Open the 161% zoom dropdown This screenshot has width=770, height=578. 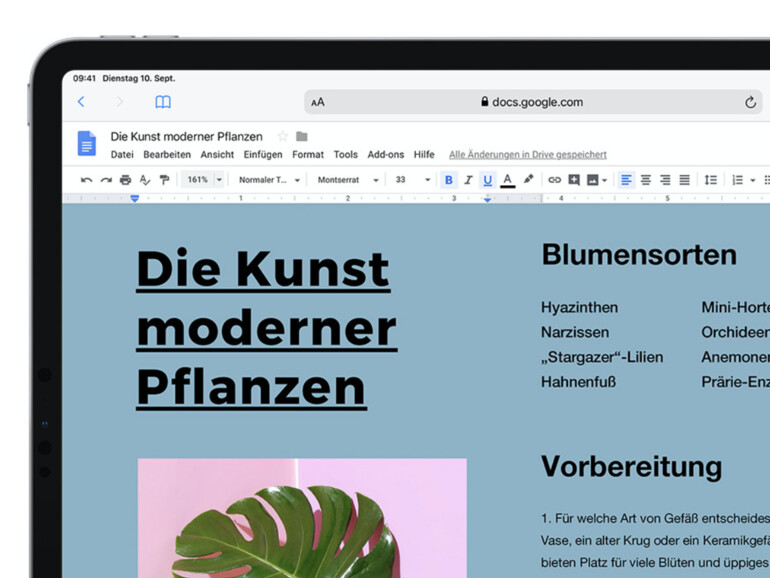203,180
